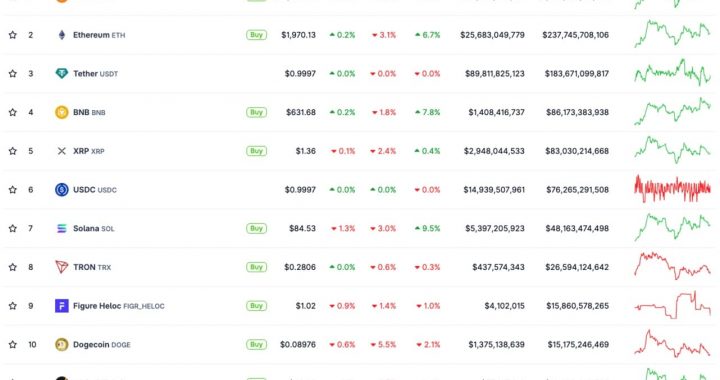
Task: Select XRP 24h volume $2,948,044,533
Action: click(x=494, y=151)
